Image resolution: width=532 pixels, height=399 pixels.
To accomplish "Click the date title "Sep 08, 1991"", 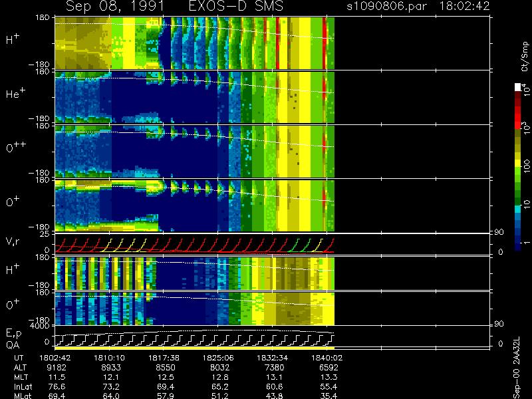I will tap(115, 6).
